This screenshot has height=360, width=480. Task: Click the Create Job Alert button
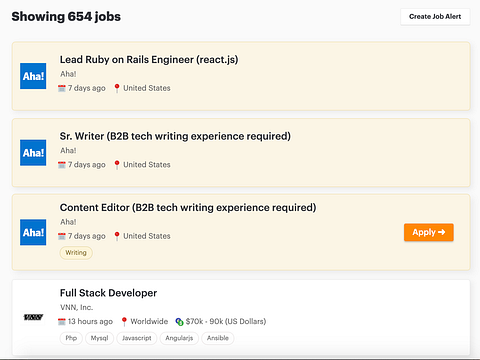coord(435,17)
